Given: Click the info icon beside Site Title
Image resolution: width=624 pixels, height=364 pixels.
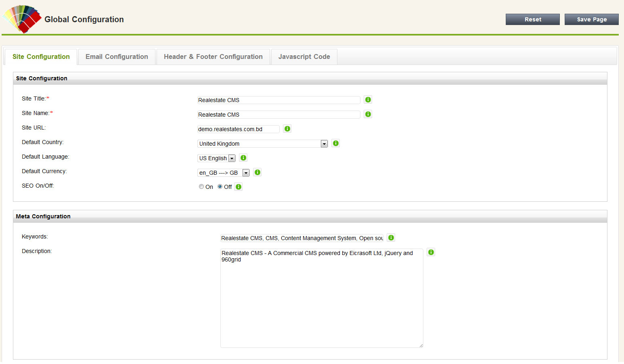Looking at the screenshot, I should pyautogui.click(x=368, y=100).
